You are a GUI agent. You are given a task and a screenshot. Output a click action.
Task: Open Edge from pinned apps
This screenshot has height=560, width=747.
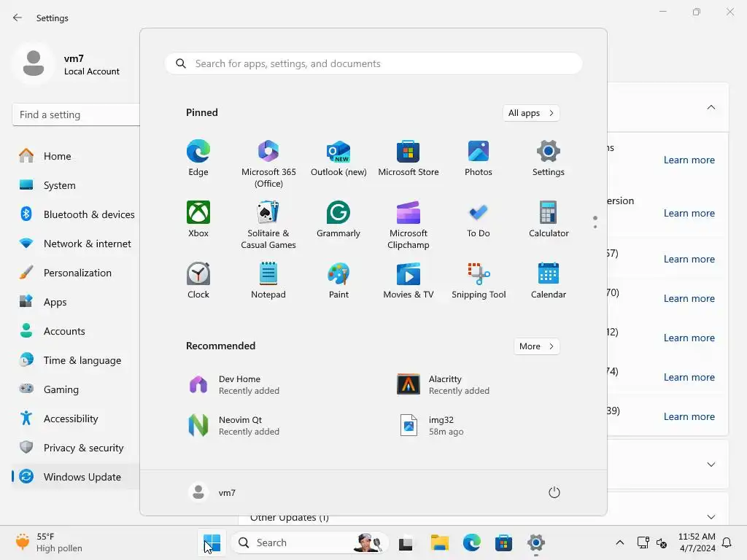198,158
